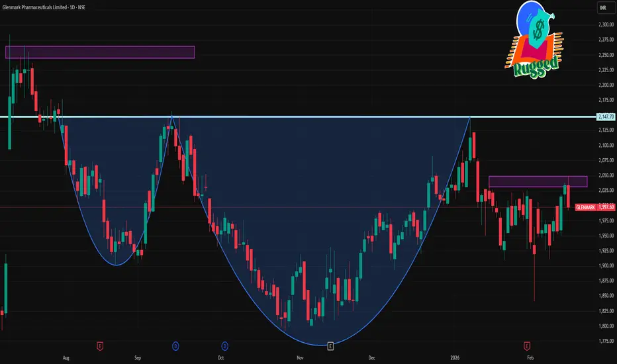Image resolution: width=617 pixels, height=364 pixels.
Task: Click the 1,825.00 price axis label
Action: click(x=606, y=311)
